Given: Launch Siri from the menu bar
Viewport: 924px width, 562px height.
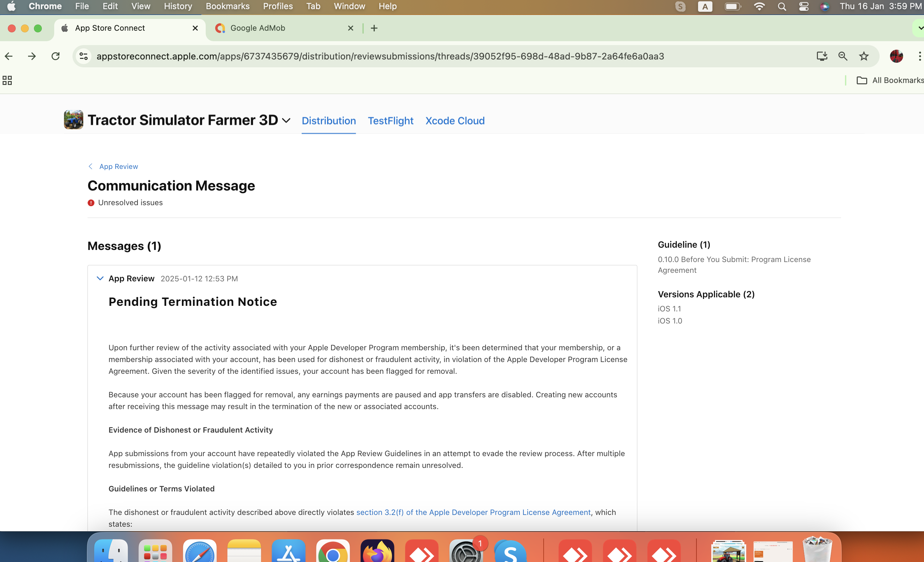Looking at the screenshot, I should (x=824, y=7).
